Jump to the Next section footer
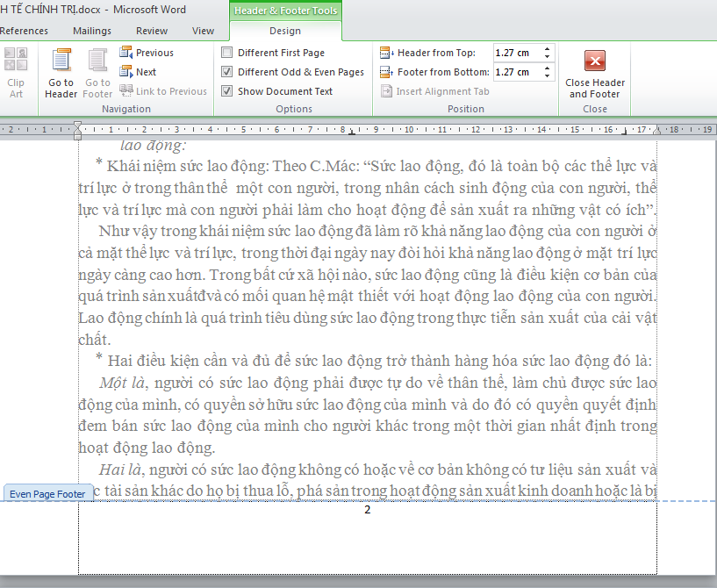Screen dimensions: 717x588 138,72
